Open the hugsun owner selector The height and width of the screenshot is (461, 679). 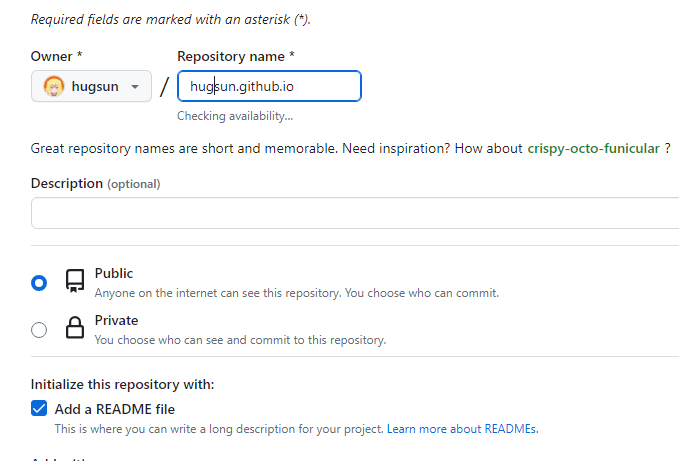pos(91,86)
